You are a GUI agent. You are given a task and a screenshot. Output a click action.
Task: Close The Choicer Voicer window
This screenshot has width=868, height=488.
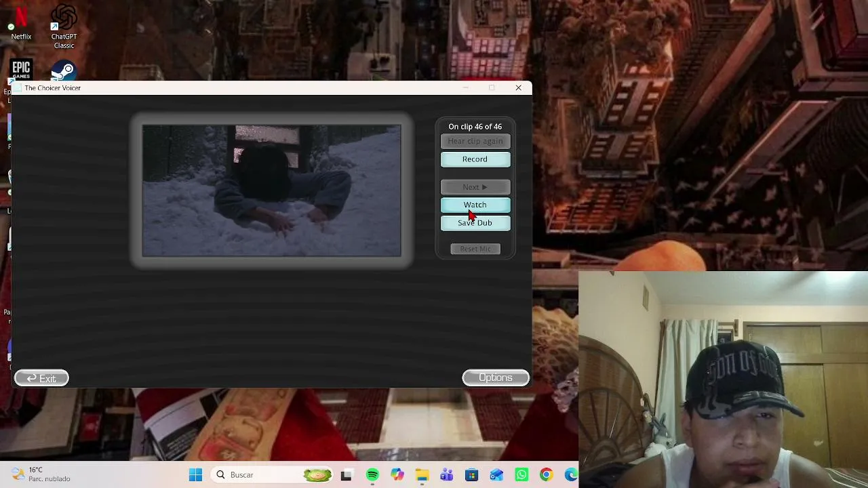(x=519, y=88)
